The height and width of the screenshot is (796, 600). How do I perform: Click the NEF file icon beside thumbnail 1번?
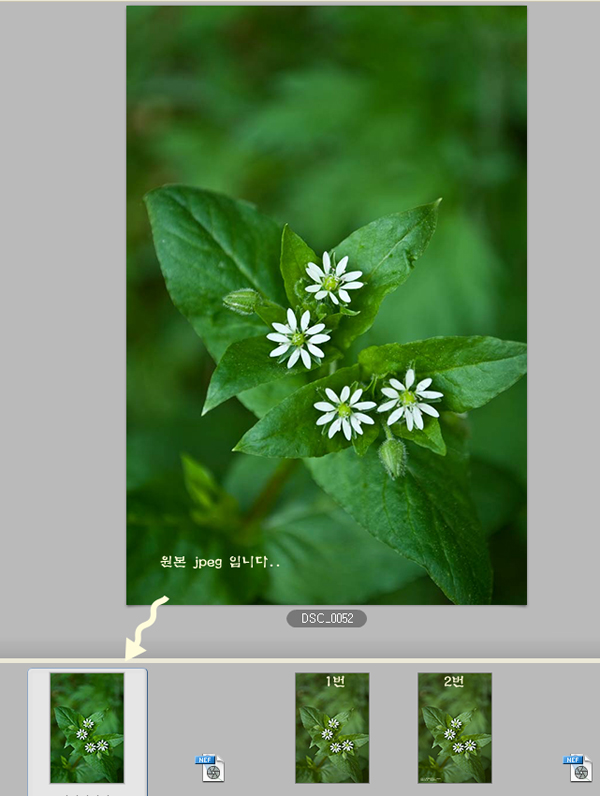[211, 767]
